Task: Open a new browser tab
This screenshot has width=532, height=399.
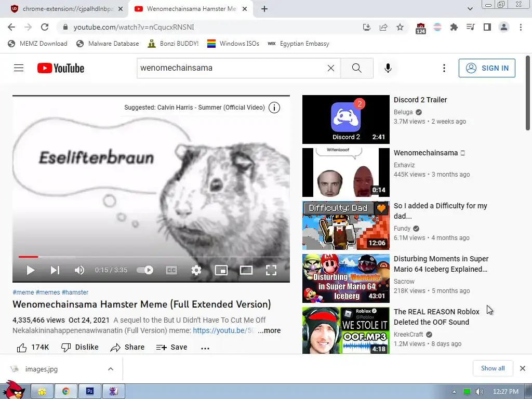Action: 264,9
